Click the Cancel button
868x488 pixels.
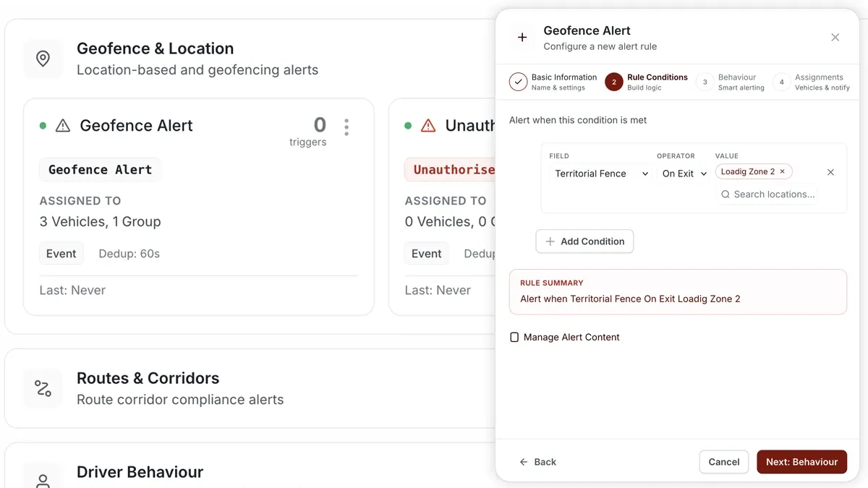[x=724, y=462]
